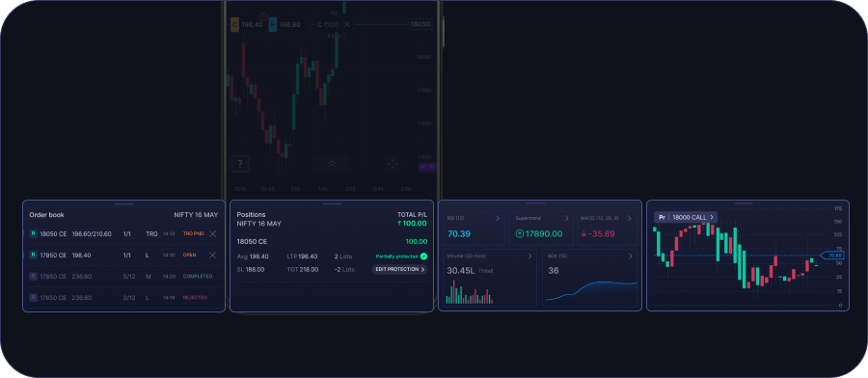Cancel the open 17950 CE order
Screen dimensions: 868x378
tap(212, 256)
